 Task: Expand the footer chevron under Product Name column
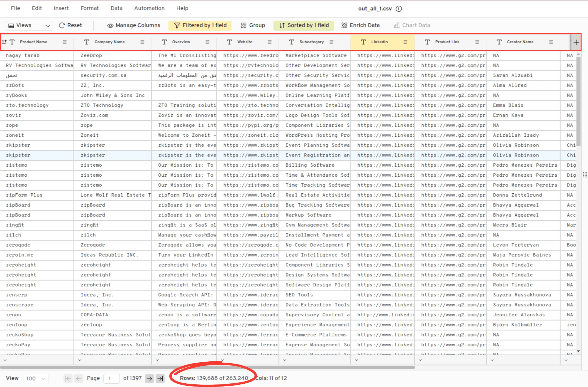5,360
